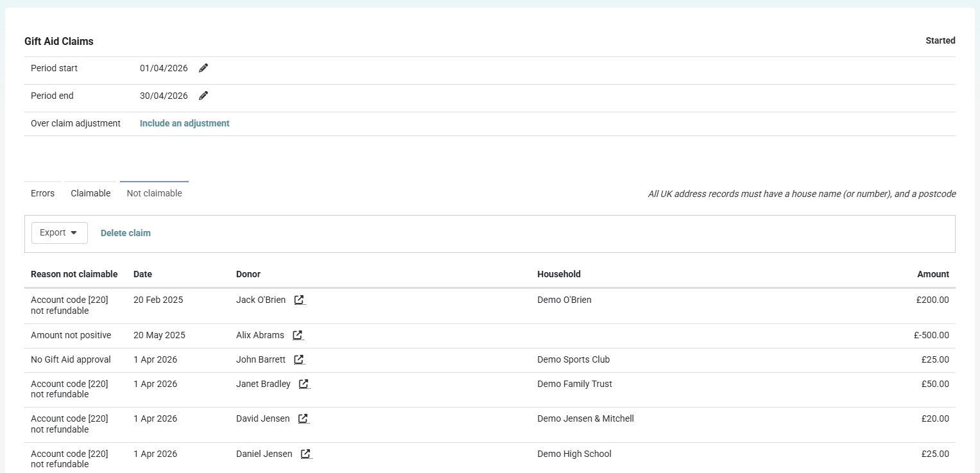Screen dimensions: 980x473
Task: Click donor name Janet Bradley
Action: click(x=263, y=384)
